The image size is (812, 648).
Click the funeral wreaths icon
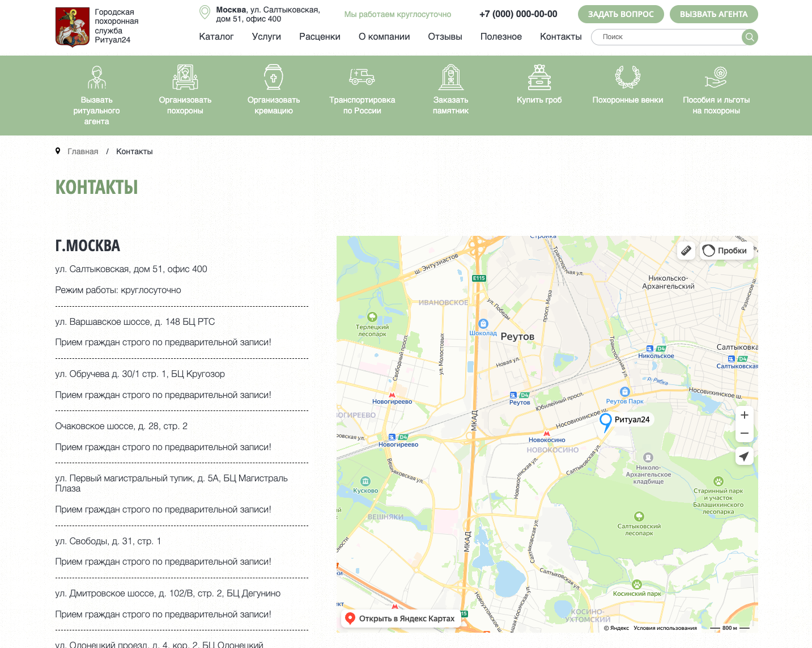click(x=628, y=77)
